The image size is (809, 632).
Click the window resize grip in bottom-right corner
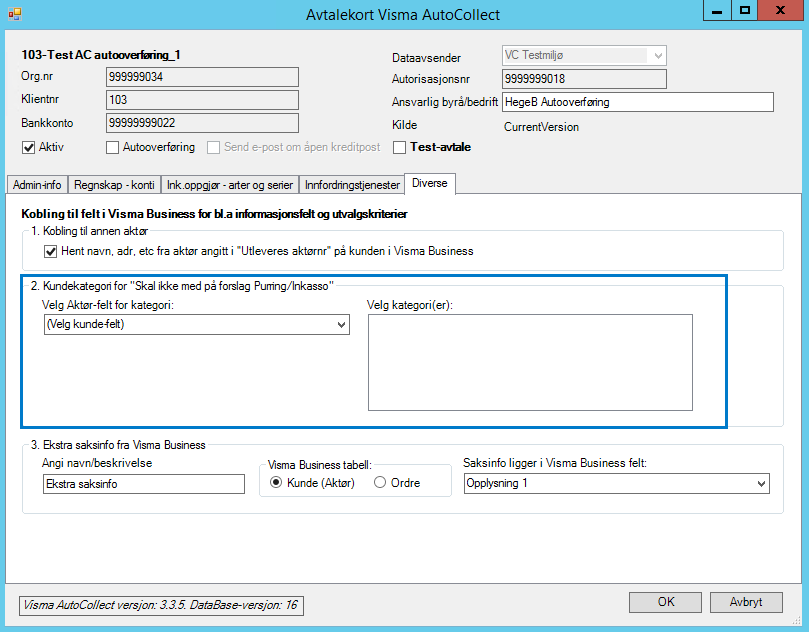pyautogui.click(x=797, y=622)
